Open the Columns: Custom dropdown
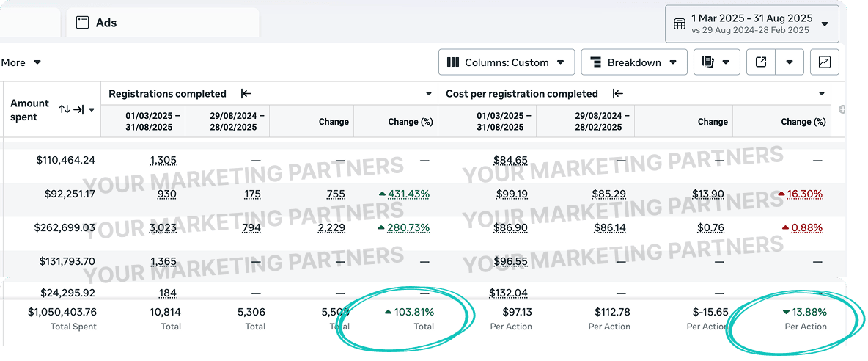The image size is (868, 361). click(507, 62)
